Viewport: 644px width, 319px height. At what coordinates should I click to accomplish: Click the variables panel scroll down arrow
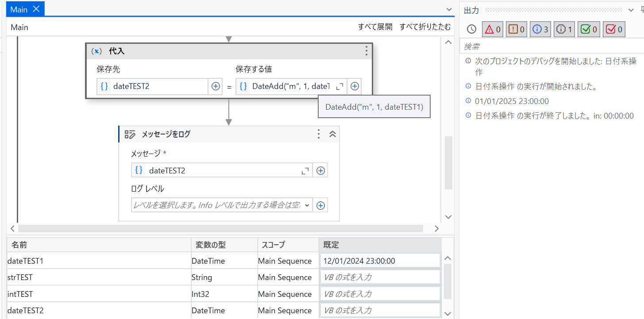tap(448, 314)
